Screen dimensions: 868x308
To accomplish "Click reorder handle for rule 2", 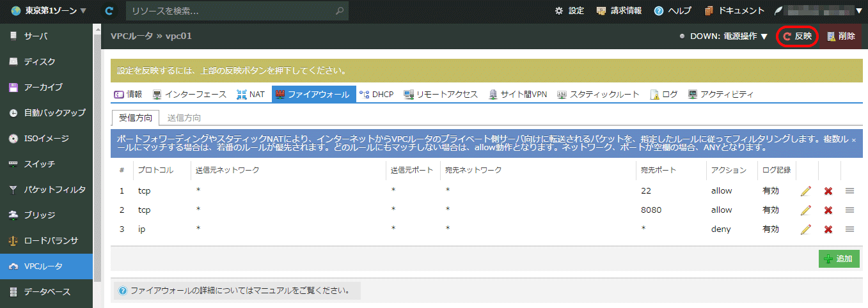I will [850, 210].
